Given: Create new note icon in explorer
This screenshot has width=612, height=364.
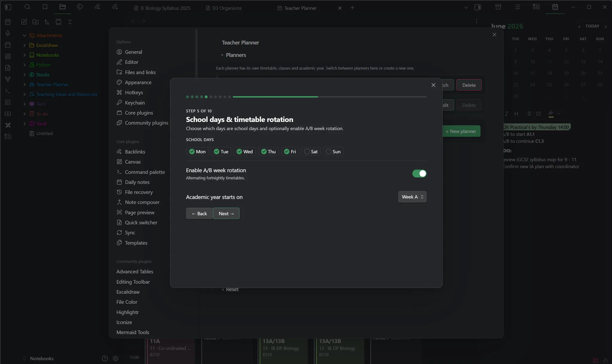Looking at the screenshot, I should coord(24,22).
